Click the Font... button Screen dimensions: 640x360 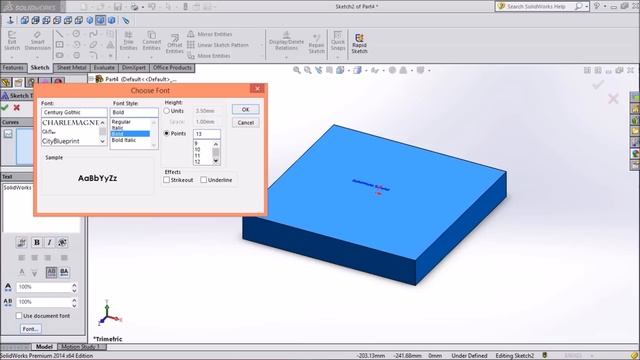point(31,329)
